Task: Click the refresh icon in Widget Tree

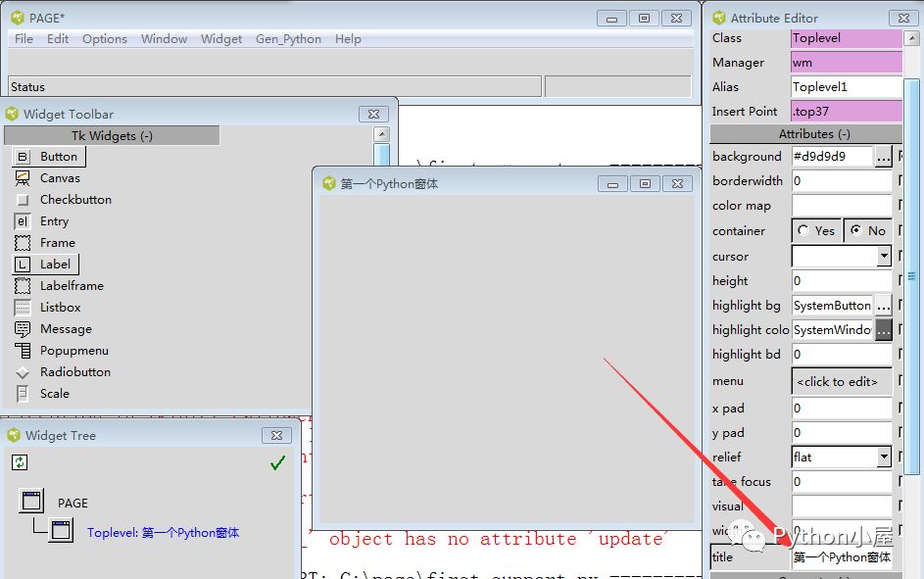Action: point(17,461)
